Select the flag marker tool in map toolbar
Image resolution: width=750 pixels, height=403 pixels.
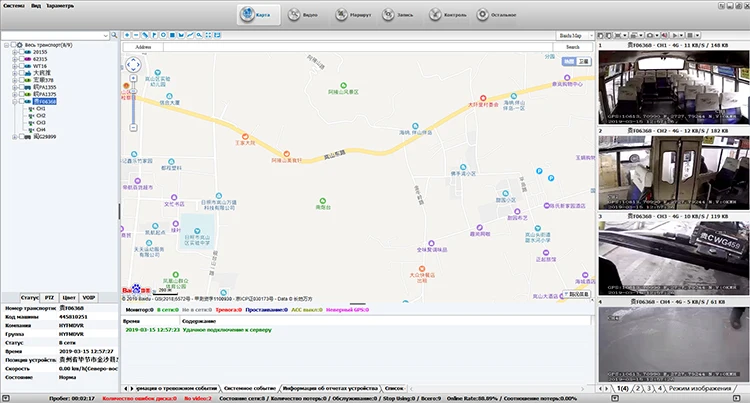click(x=154, y=35)
